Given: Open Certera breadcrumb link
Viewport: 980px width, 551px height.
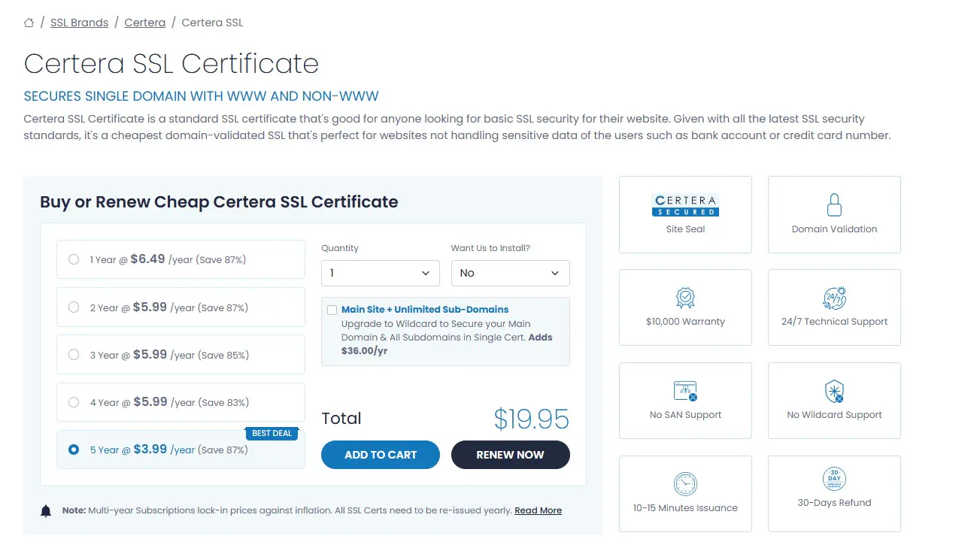Looking at the screenshot, I should [x=145, y=23].
